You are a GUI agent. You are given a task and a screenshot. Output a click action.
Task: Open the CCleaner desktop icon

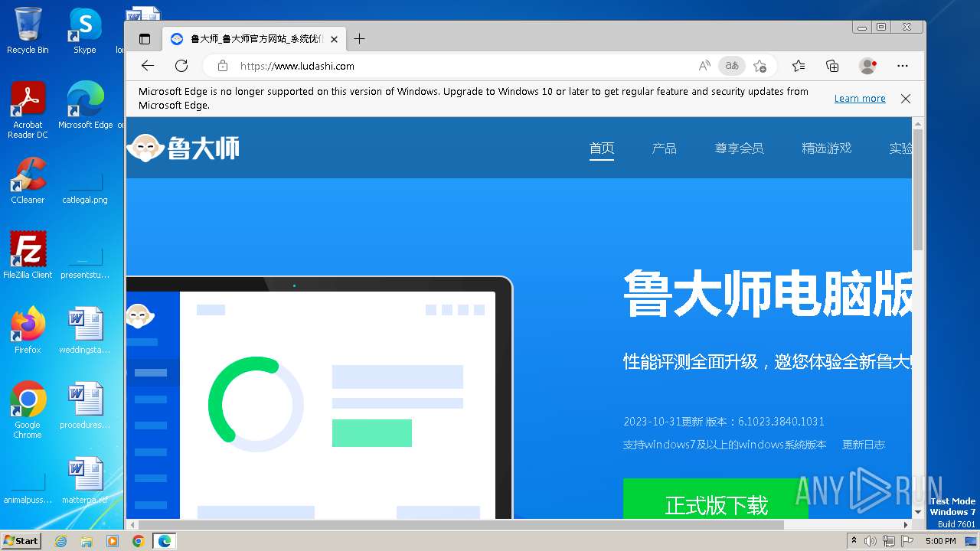[28, 181]
